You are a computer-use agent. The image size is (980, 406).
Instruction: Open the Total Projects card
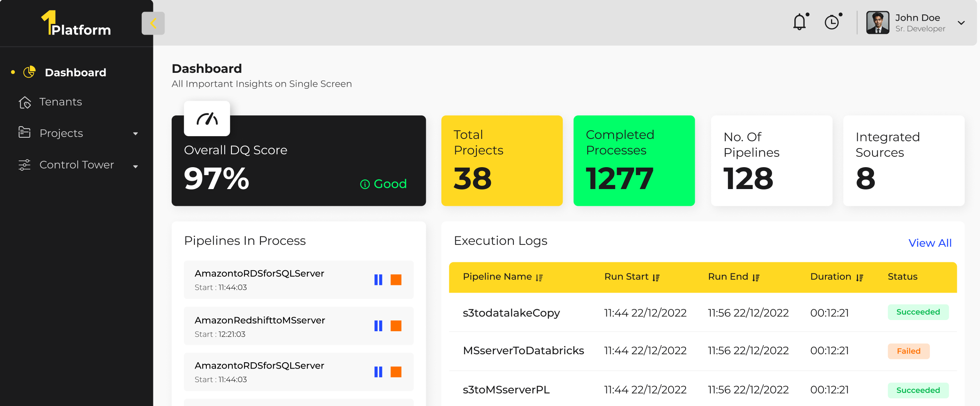point(502,161)
